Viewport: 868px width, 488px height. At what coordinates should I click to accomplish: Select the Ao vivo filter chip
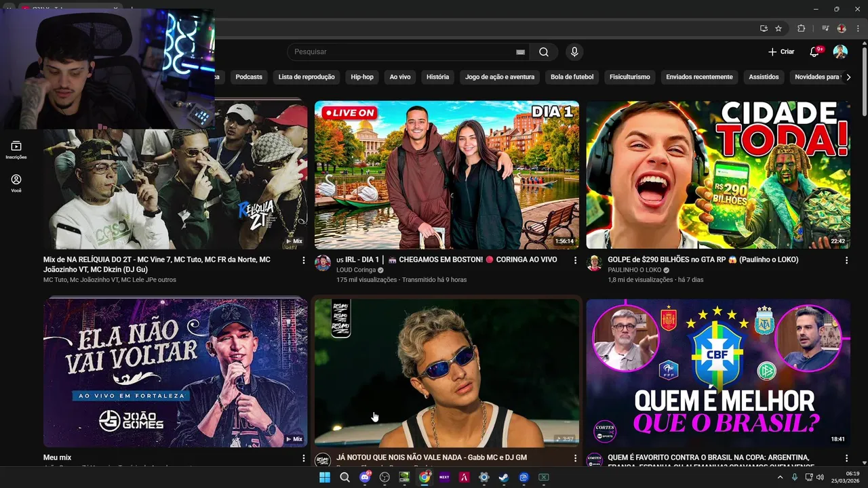click(x=400, y=77)
